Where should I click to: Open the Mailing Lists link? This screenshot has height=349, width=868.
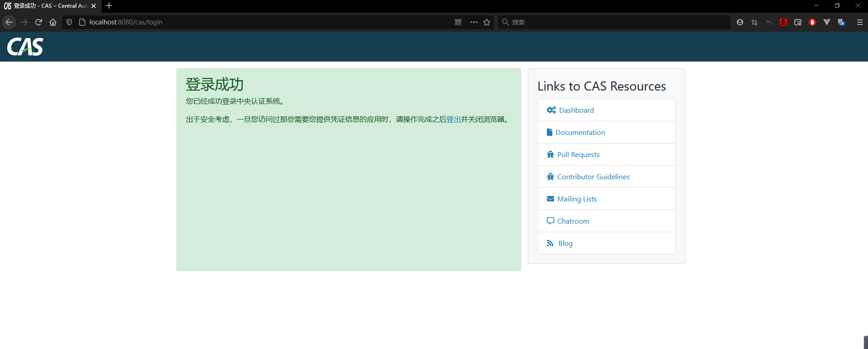click(577, 199)
